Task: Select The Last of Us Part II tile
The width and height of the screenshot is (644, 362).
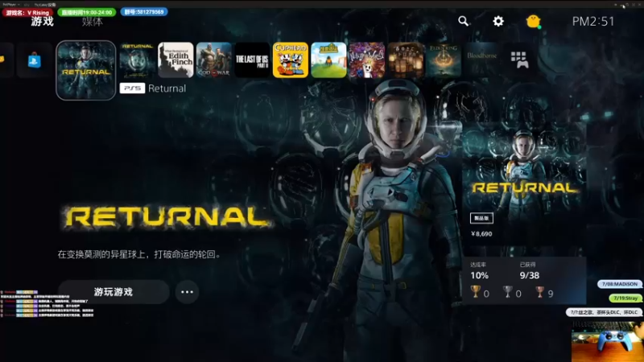Action: (x=252, y=60)
